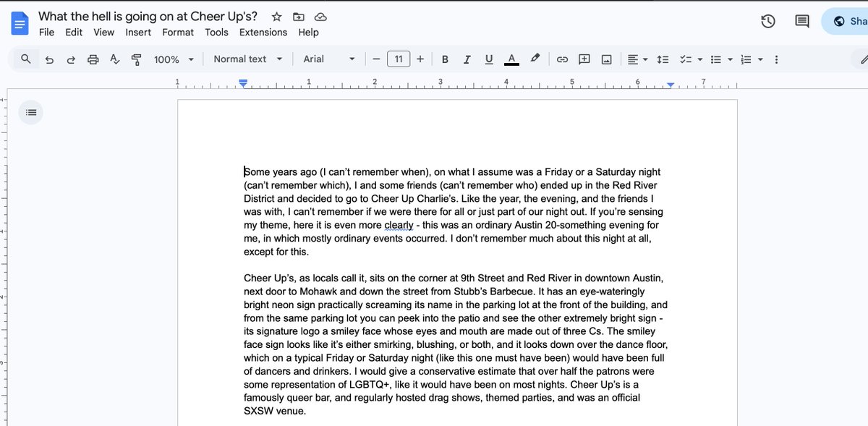Open the Arial font dropdown
This screenshot has height=426, width=868.
329,59
